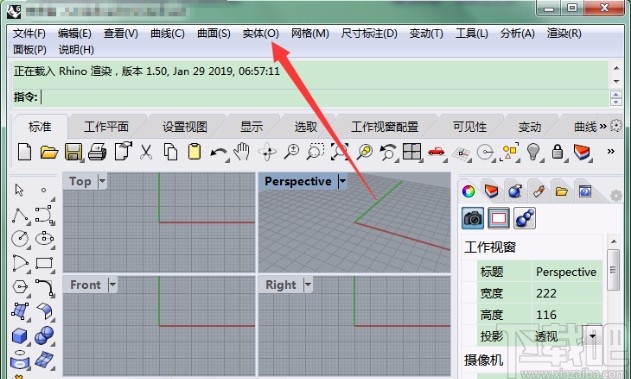Image resolution: width=631 pixels, height=379 pixels.
Task: Select the Pan hand tool
Action: click(x=242, y=152)
